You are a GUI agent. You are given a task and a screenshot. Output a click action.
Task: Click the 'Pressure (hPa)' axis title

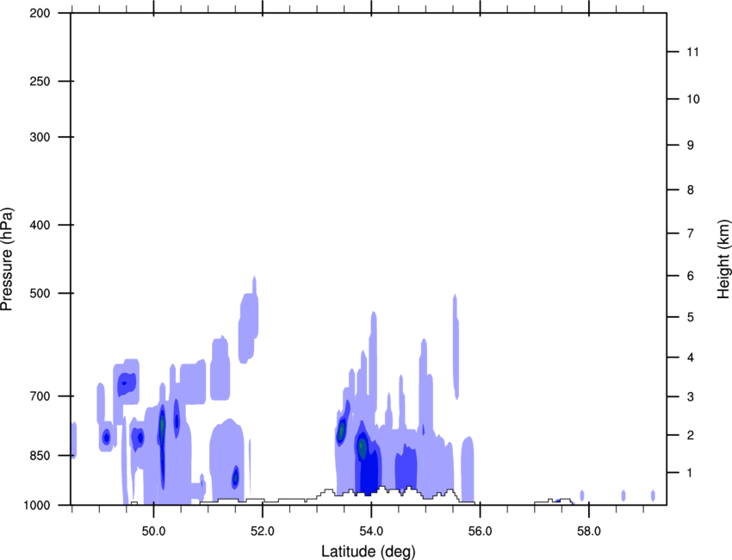point(7,259)
